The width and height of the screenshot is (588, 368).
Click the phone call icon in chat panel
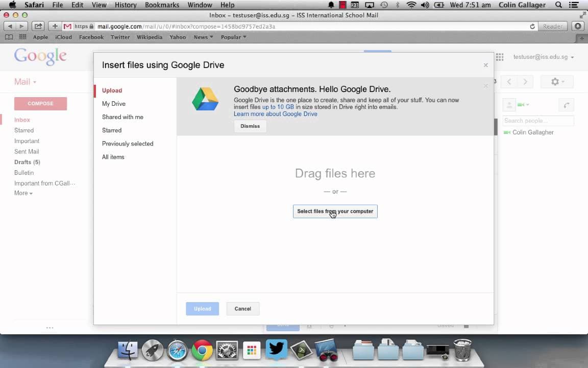[566, 105]
